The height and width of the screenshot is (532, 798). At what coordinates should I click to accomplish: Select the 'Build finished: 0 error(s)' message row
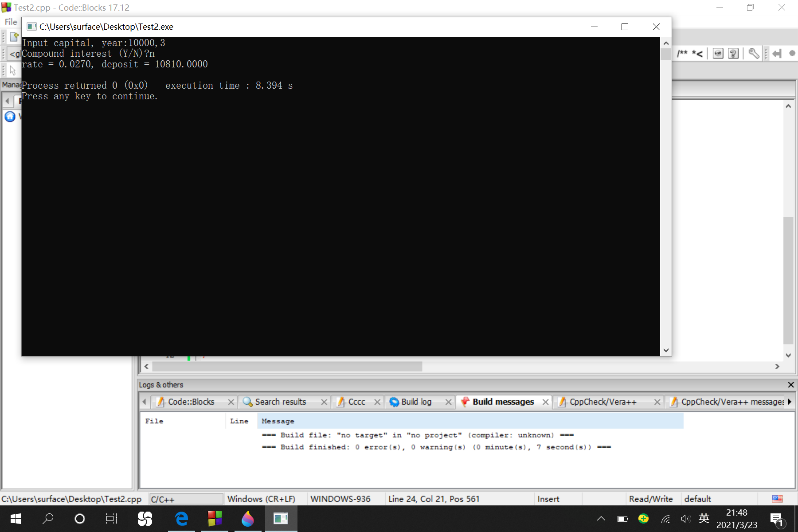click(x=436, y=447)
